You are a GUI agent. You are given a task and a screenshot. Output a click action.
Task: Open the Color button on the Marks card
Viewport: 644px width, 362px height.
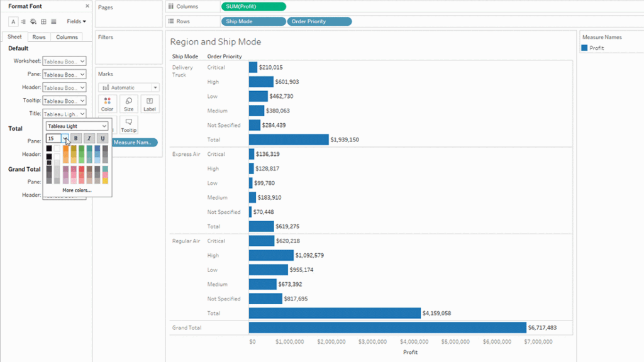107,103
